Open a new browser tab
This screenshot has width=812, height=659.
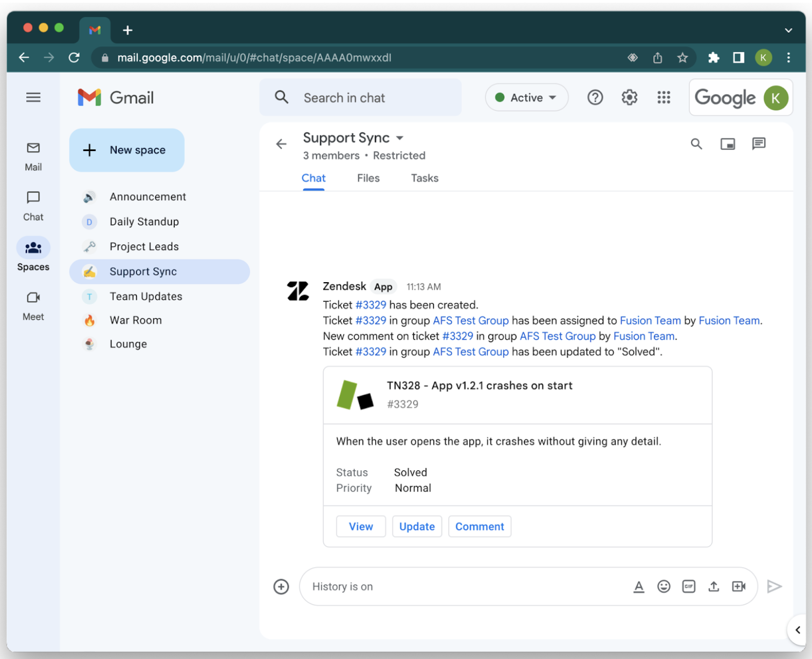point(127,30)
